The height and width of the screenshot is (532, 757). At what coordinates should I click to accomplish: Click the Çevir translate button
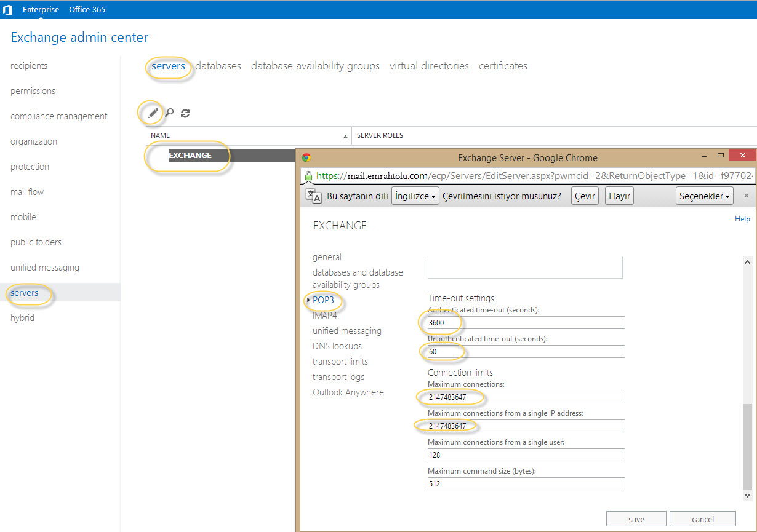point(585,196)
